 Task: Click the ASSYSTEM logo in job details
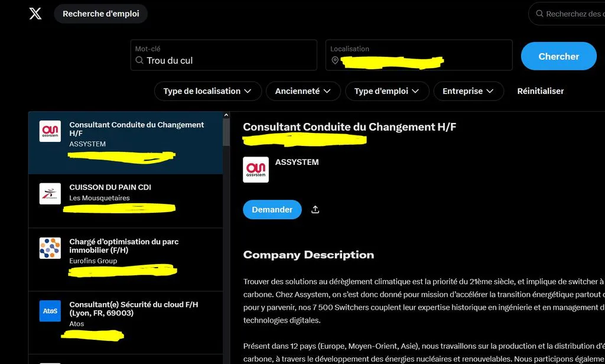(256, 170)
